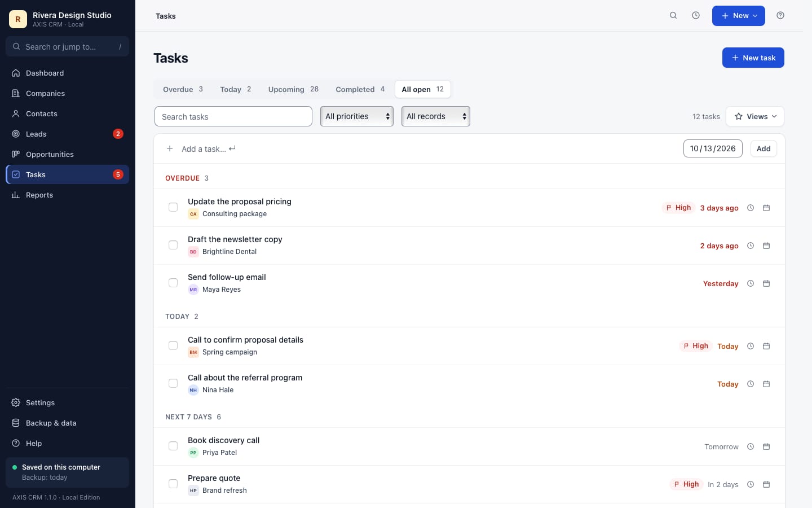Open the All records filter dropdown
Image resolution: width=812 pixels, height=508 pixels.
tap(436, 116)
